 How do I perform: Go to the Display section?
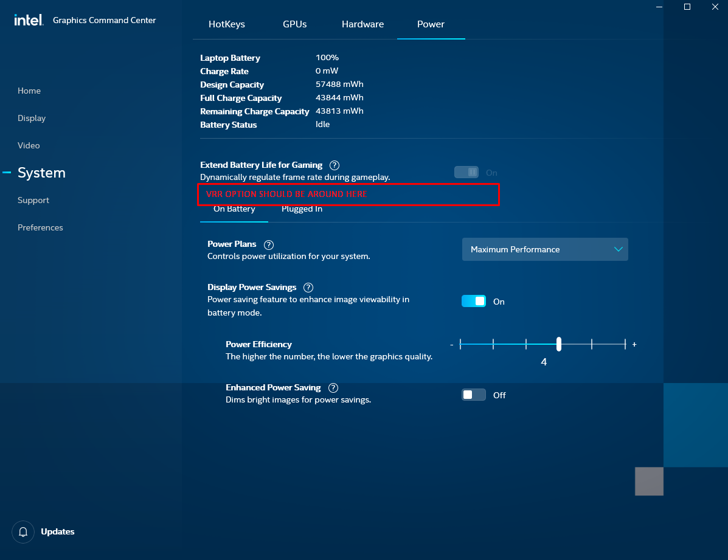32,118
